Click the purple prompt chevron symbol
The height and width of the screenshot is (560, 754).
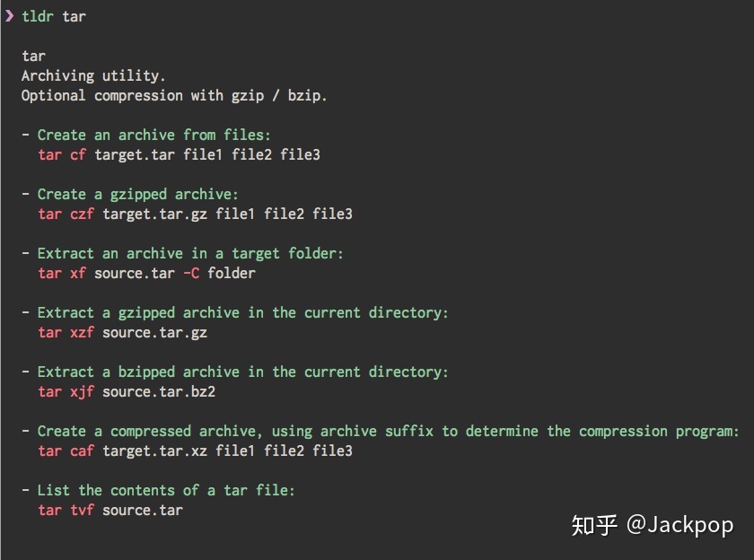(9, 16)
